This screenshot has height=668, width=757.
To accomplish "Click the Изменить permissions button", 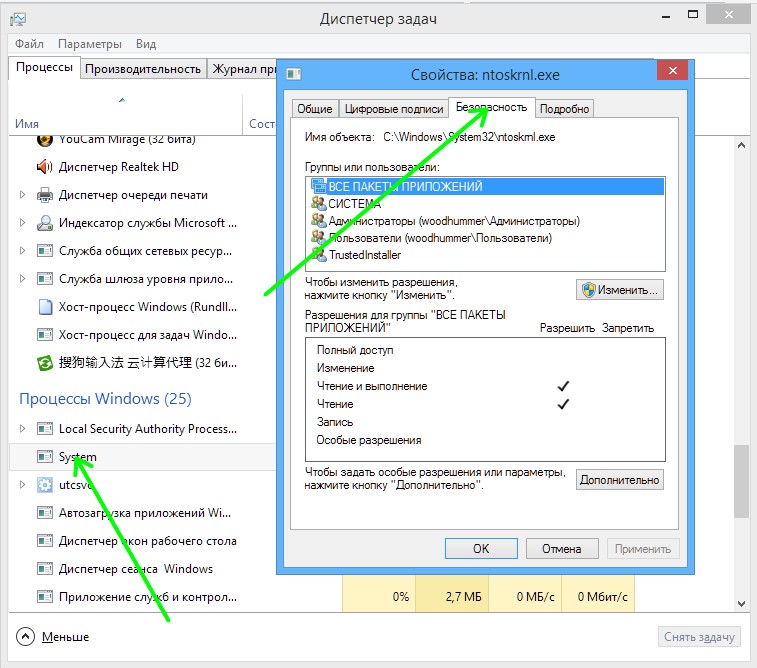I will point(620,290).
